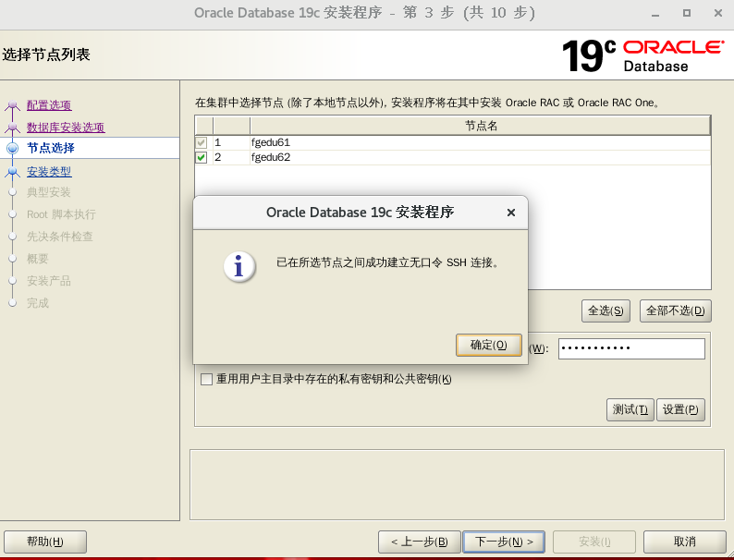Image resolution: width=734 pixels, height=560 pixels.
Task: Open help with 帮助(H) button
Action: tap(45, 542)
